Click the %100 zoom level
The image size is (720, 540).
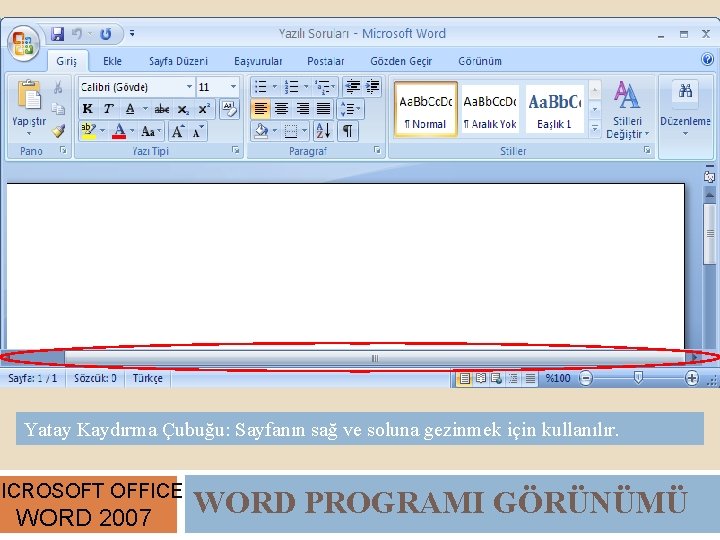(557, 378)
